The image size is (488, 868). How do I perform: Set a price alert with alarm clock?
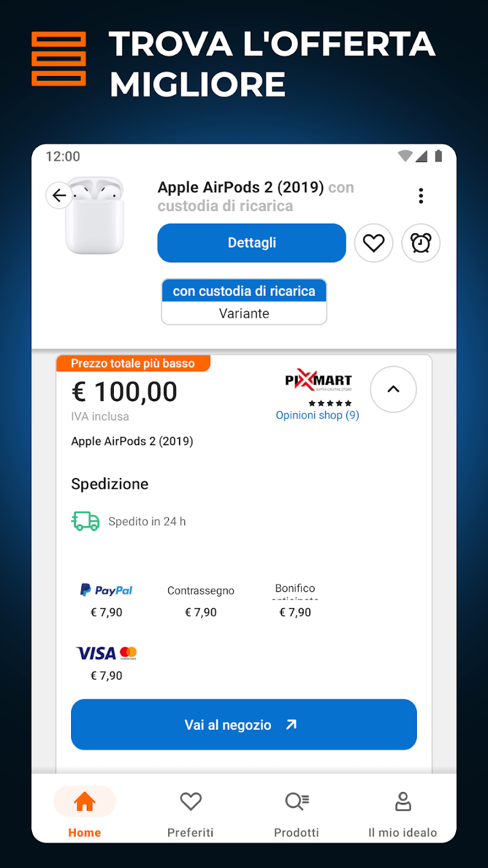pos(421,243)
